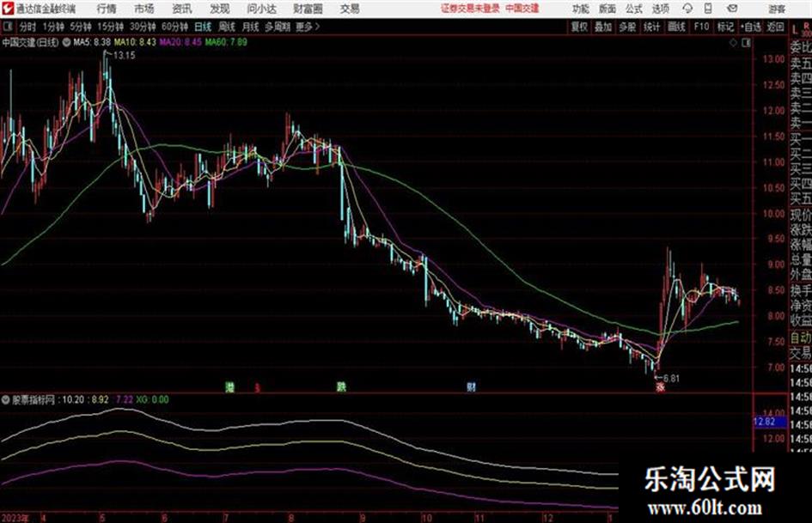Click the green 跌 event marker
Viewport: 812px width, 523px height.
tap(341, 386)
